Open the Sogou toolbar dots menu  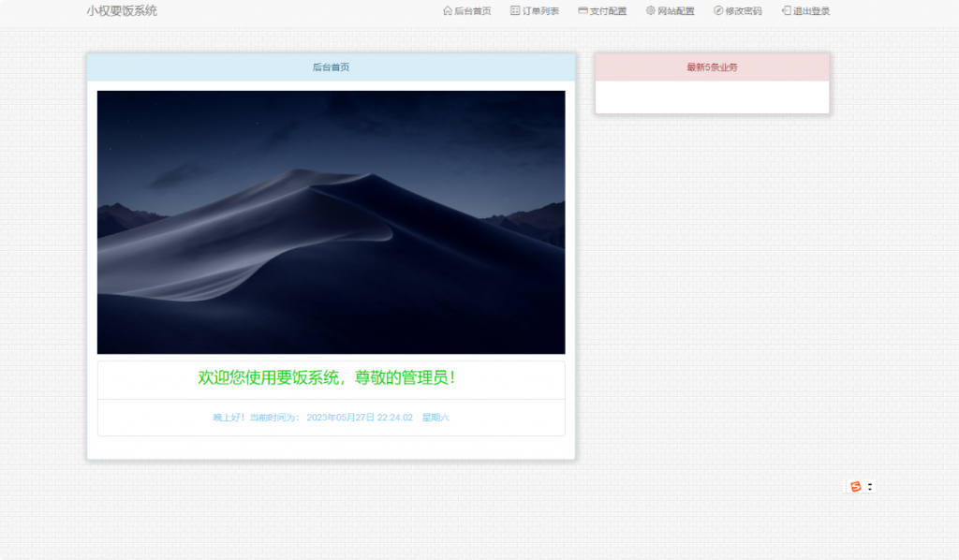[870, 487]
